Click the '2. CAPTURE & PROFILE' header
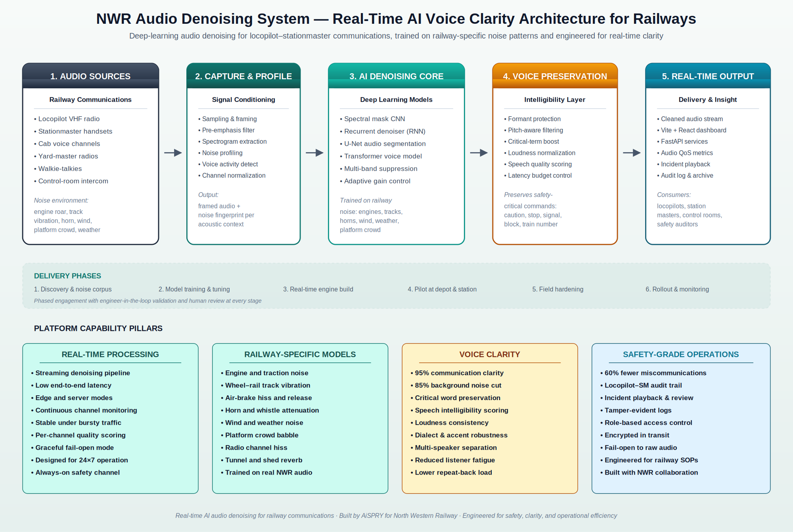The image size is (793, 532). tap(243, 76)
